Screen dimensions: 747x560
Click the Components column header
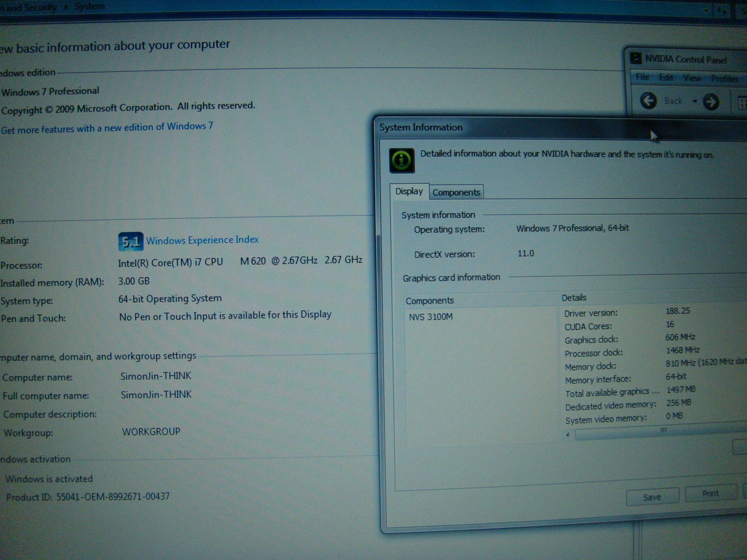point(430,301)
